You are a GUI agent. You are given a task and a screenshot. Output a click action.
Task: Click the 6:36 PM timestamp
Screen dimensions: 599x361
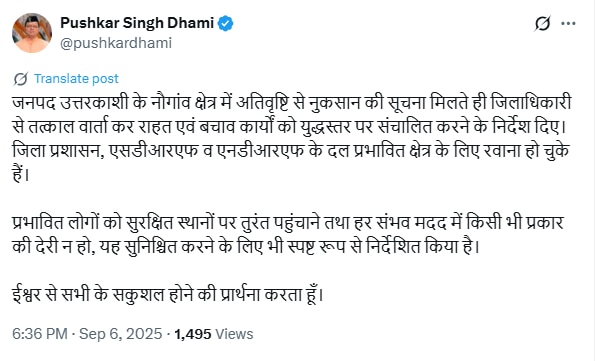[40, 334]
